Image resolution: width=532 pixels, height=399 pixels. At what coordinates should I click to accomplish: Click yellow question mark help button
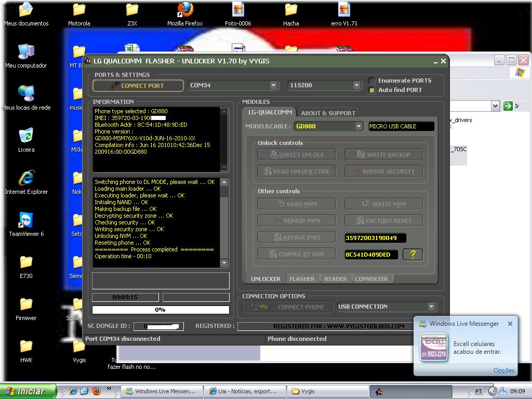coord(413,255)
